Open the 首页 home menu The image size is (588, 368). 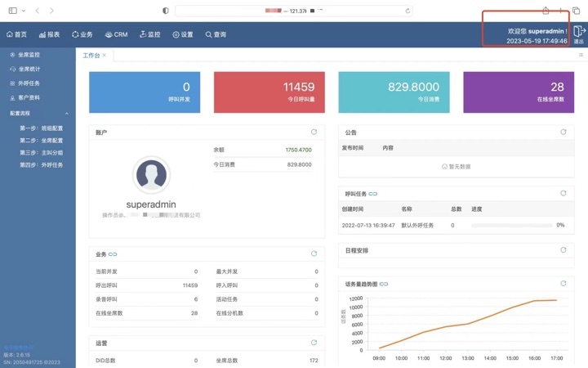[17, 34]
